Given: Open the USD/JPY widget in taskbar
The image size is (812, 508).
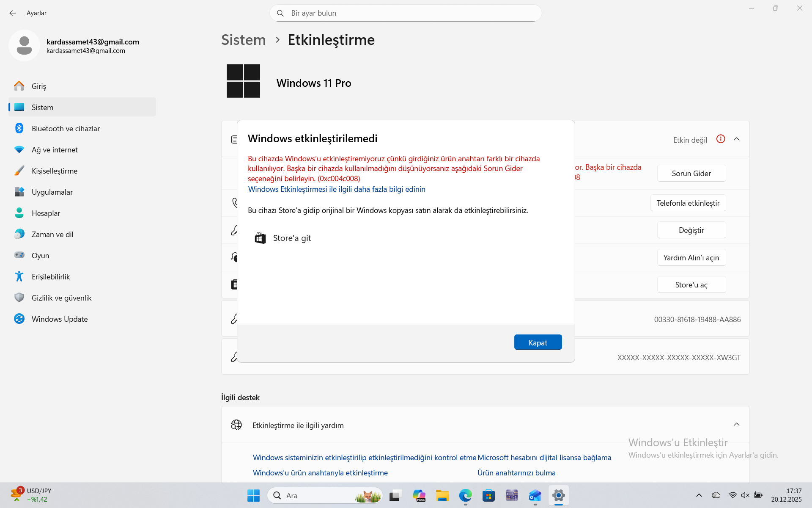Looking at the screenshot, I should (x=31, y=495).
